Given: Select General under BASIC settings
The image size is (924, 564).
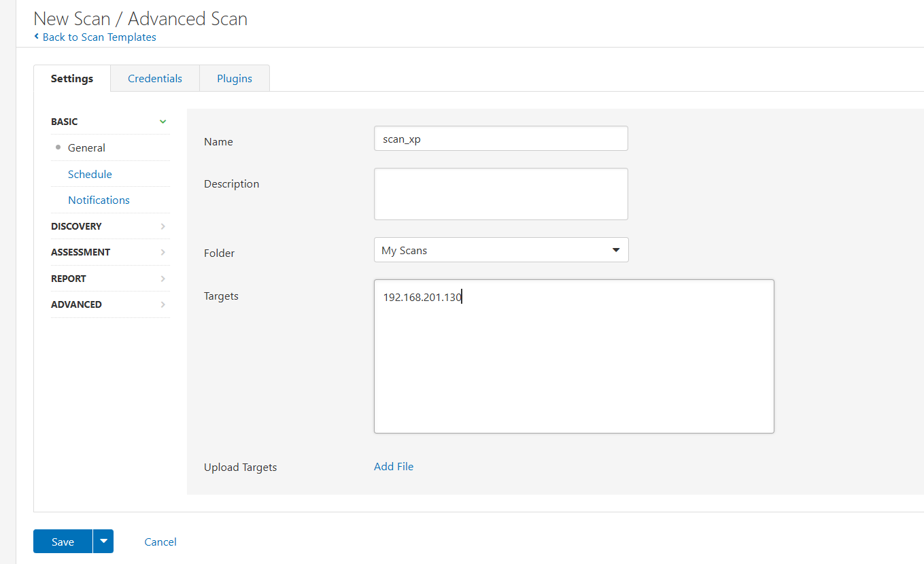Looking at the screenshot, I should coord(86,148).
